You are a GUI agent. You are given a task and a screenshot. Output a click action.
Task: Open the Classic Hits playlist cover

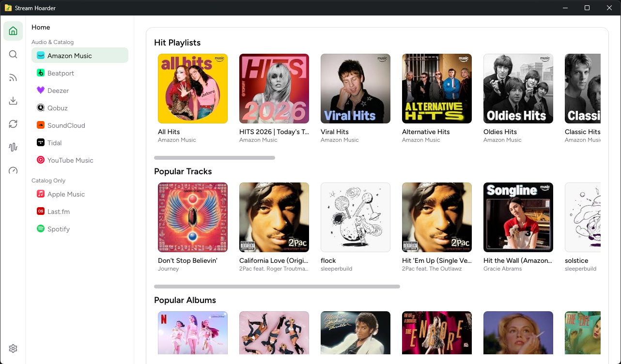583,89
